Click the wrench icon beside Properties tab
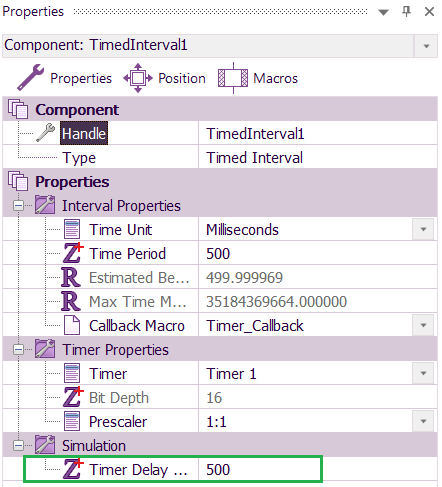 [x=31, y=78]
